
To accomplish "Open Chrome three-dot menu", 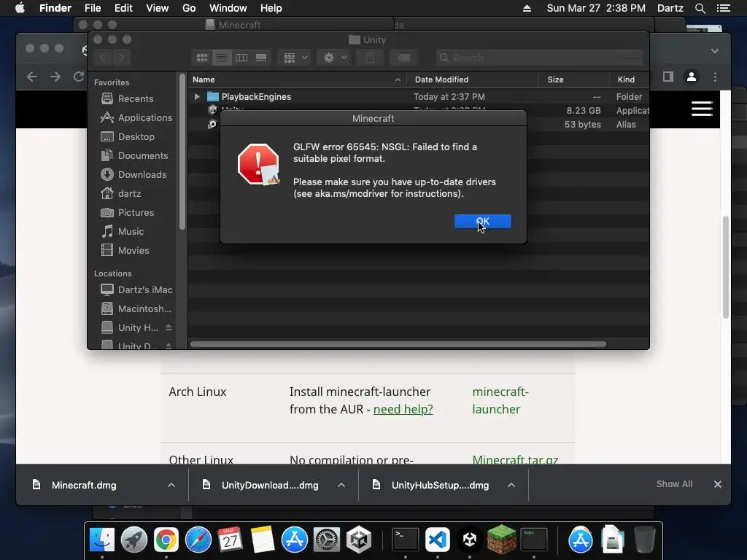I will coord(715,76).
